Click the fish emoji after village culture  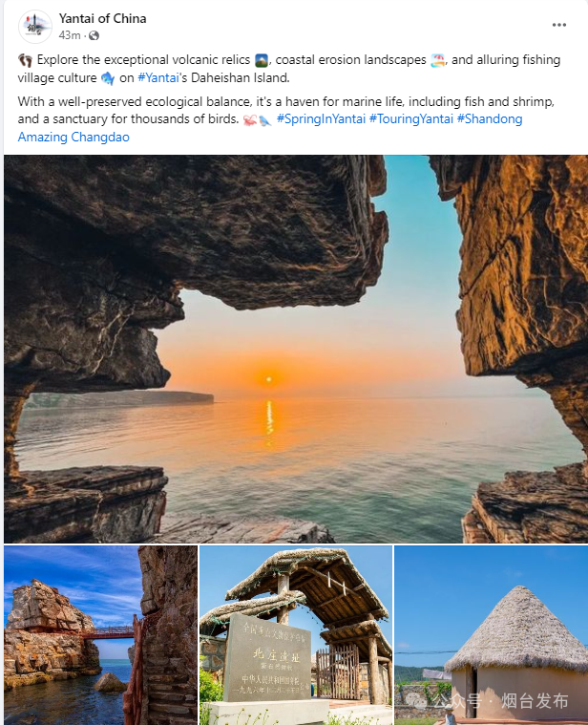(x=108, y=77)
